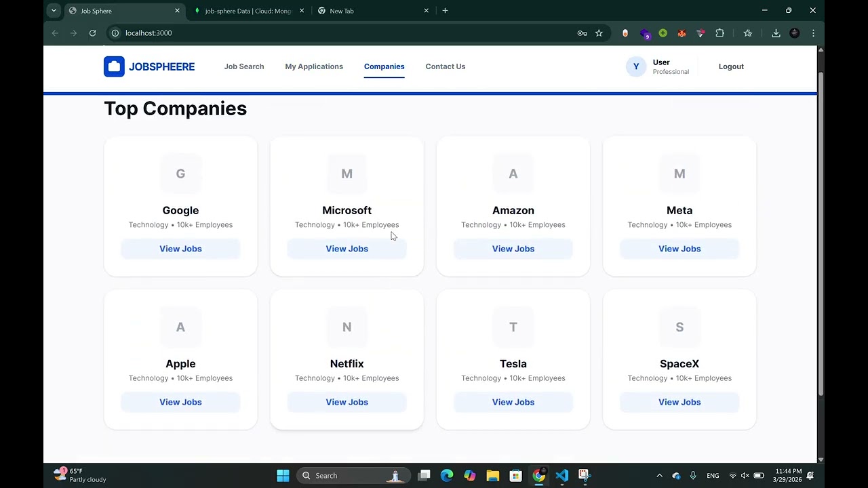This screenshot has height=488, width=868.
Task: Click the site info icon in address bar
Action: tap(115, 33)
